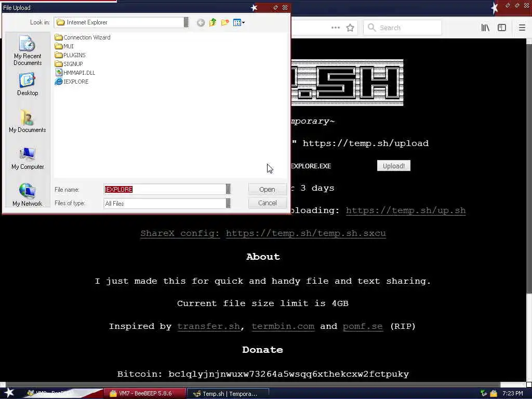Open the page actions three-dots menu

pos(336,28)
